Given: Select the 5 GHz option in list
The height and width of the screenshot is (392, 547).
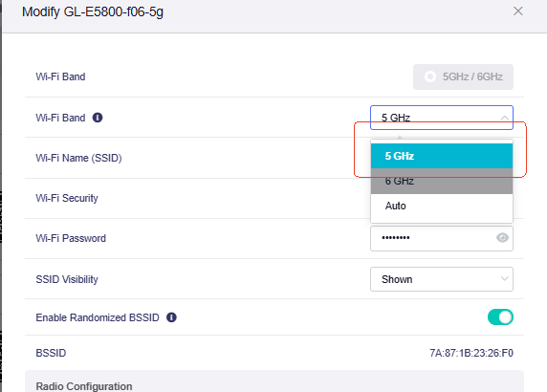Looking at the screenshot, I should [x=442, y=156].
